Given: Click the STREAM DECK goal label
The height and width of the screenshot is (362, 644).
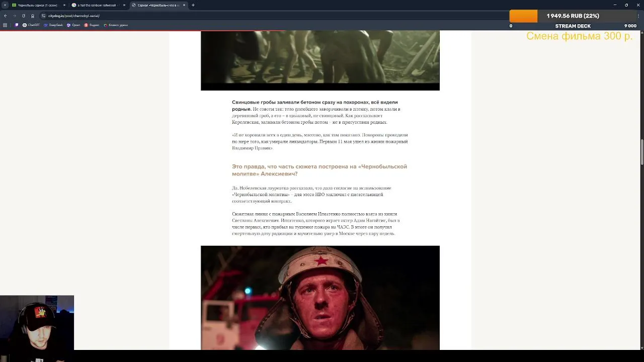Looking at the screenshot, I should (573, 26).
